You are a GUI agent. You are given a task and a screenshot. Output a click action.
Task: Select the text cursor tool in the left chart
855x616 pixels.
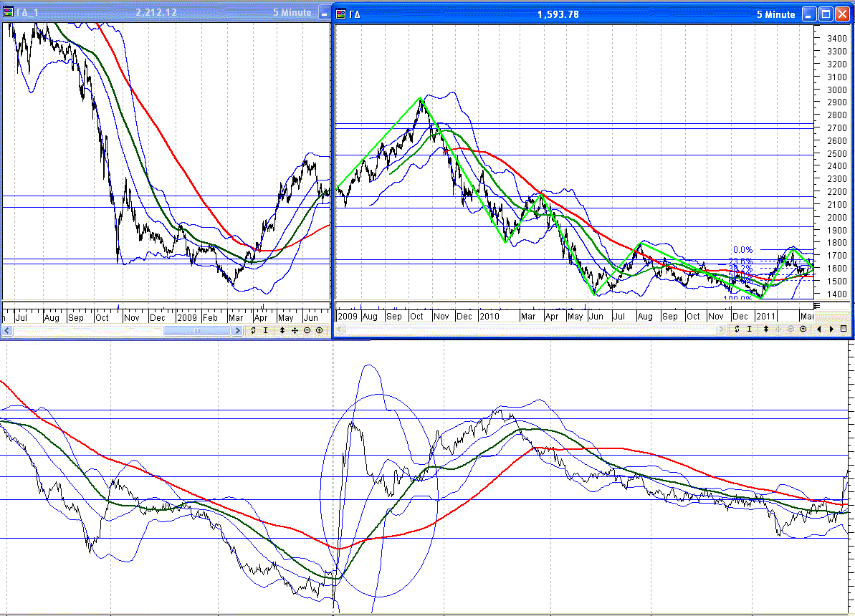click(266, 331)
